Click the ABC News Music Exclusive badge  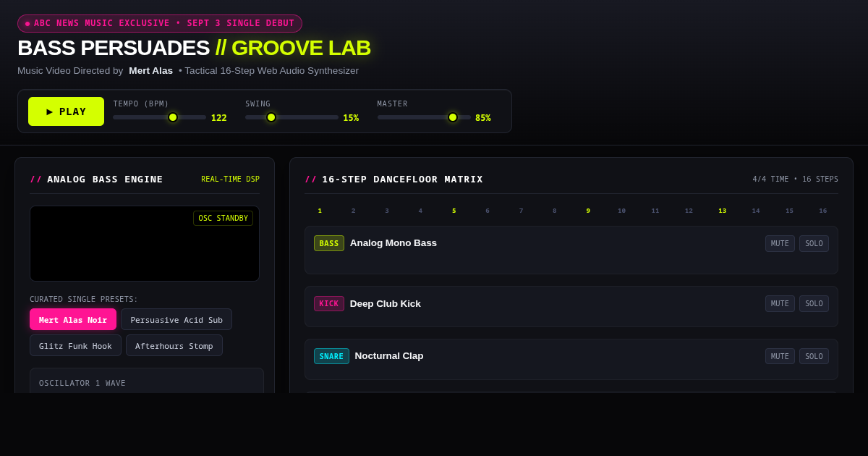[x=160, y=23]
